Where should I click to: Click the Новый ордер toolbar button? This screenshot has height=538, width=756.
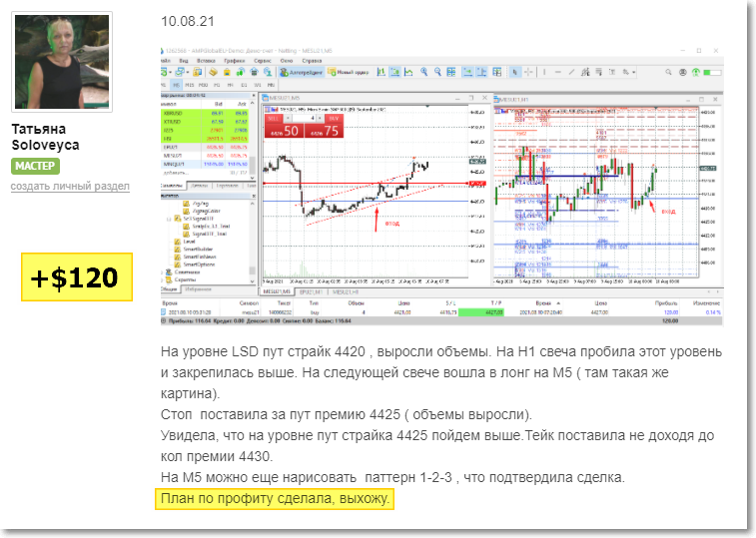click(349, 72)
